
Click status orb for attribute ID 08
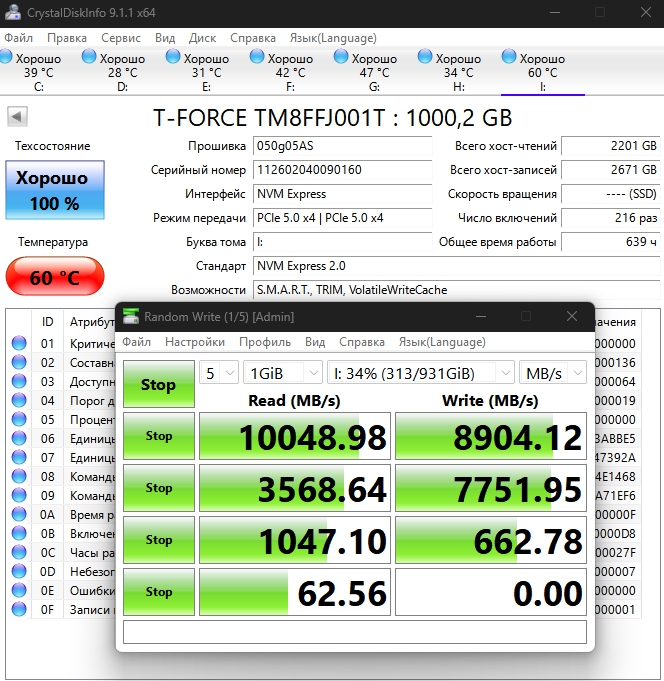[x=19, y=476]
